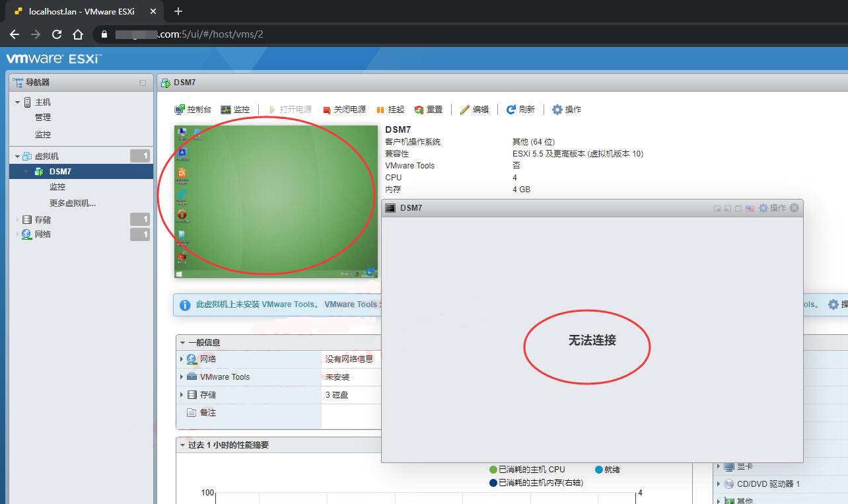Suspend the VM using 挂起
848x504 pixels.
(x=390, y=110)
